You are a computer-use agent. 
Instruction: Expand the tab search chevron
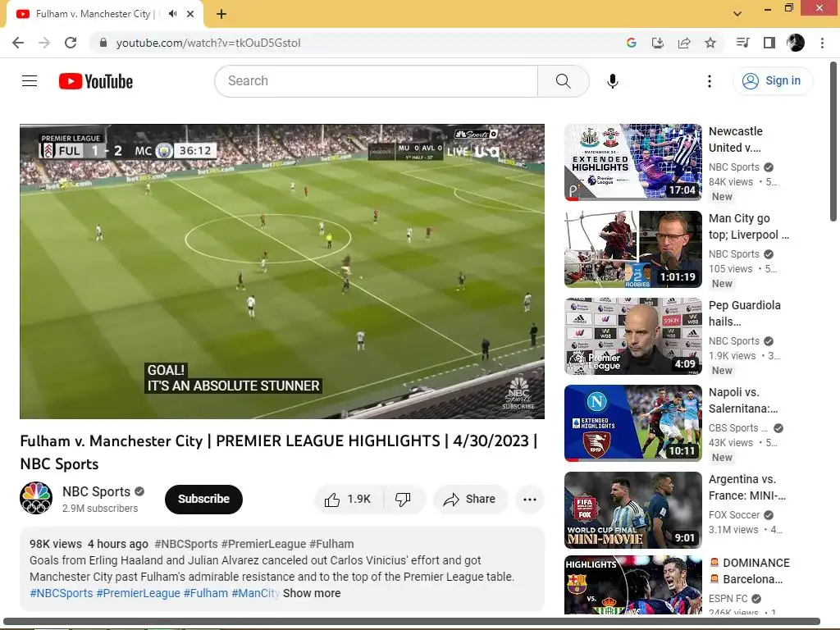(737, 14)
